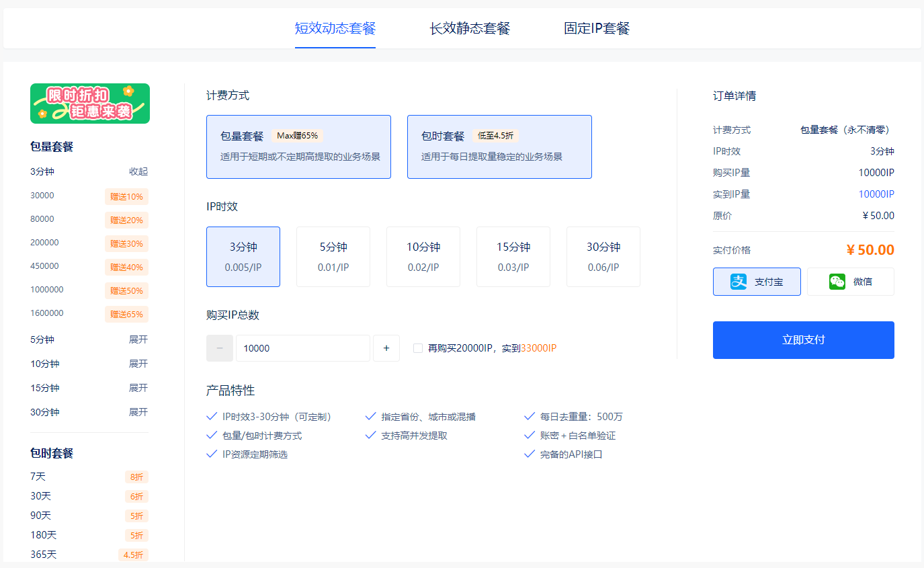Click the minus stepper to decrease IP quantity

tap(219, 348)
